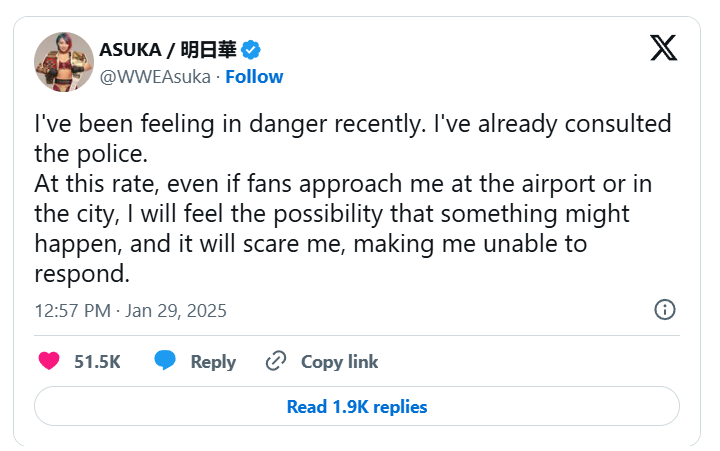Click the blue verified badge

coord(253,50)
